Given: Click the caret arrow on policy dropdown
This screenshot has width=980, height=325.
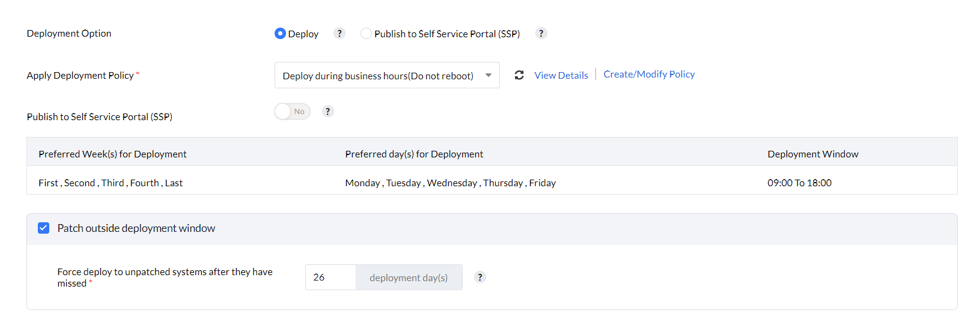Looking at the screenshot, I should (488, 75).
